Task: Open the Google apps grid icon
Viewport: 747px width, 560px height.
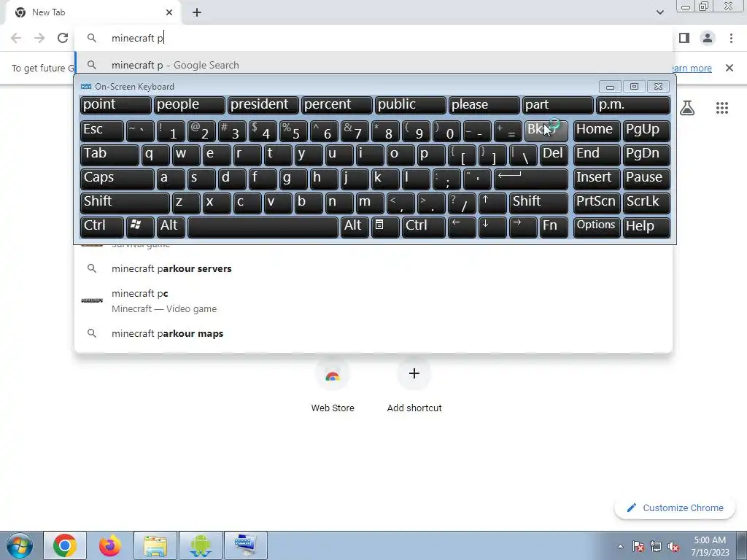Action: coord(721,108)
